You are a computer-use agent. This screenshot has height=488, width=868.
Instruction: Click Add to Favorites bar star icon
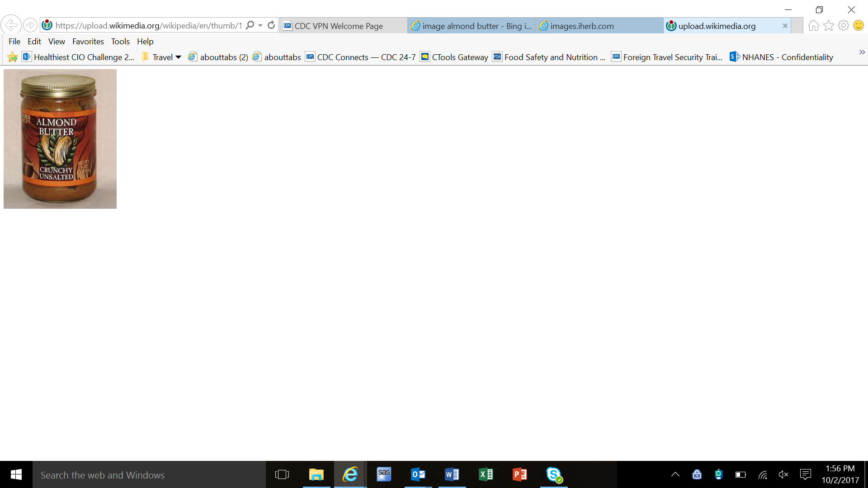coord(12,57)
